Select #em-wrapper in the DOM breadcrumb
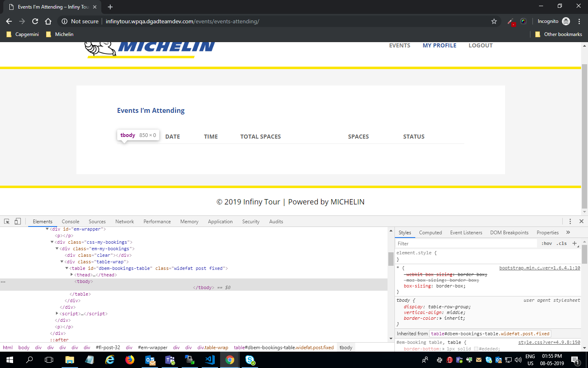588x368 pixels. coord(153,348)
